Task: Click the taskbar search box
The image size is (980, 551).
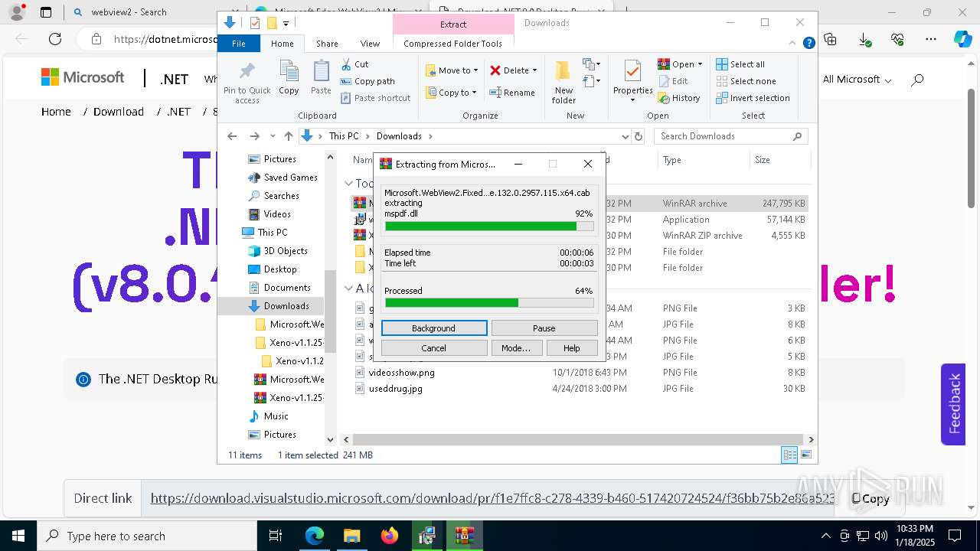Action: 147,536
